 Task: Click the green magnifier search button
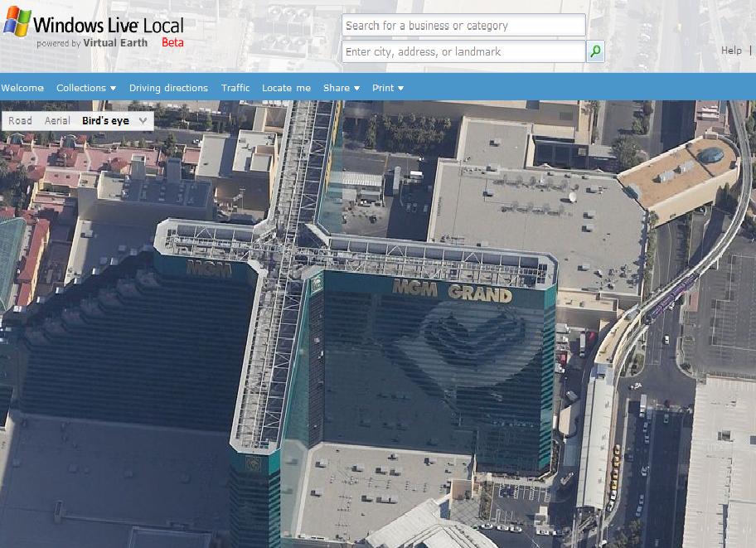[x=595, y=51]
